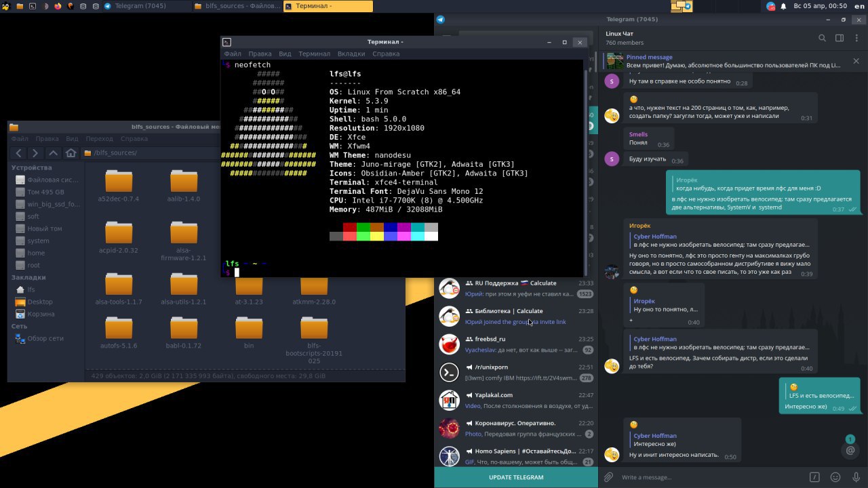Screen dimensions: 868x488
Task: Select win_big_ssd device in the sidebar
Action: 47,204
